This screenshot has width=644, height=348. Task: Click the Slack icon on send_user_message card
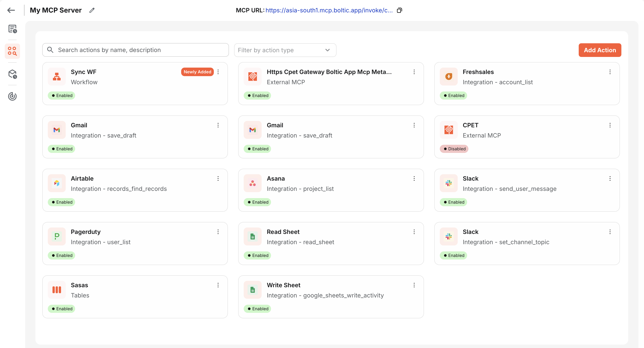click(x=448, y=183)
